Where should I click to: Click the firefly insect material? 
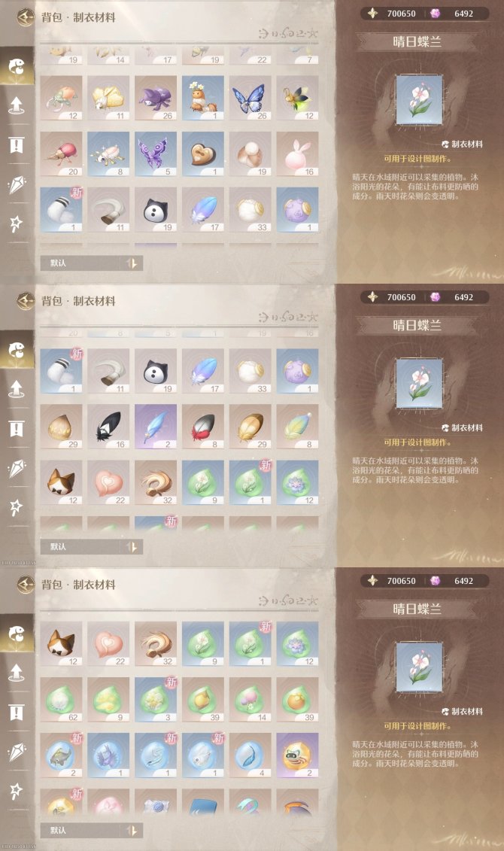coord(296,99)
